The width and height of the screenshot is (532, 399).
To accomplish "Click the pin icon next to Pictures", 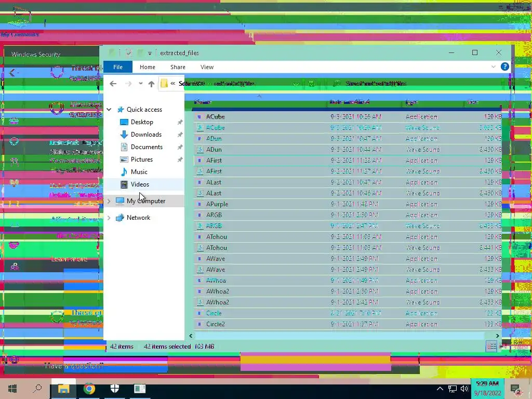I will (180, 159).
